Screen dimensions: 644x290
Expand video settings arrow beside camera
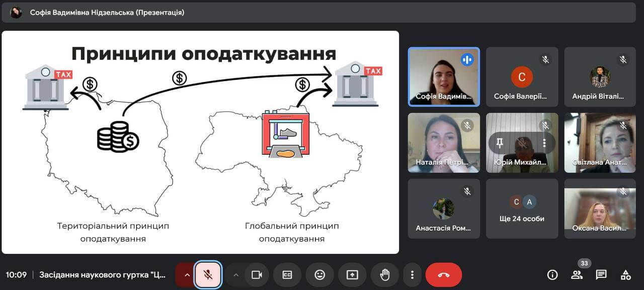pos(235,275)
